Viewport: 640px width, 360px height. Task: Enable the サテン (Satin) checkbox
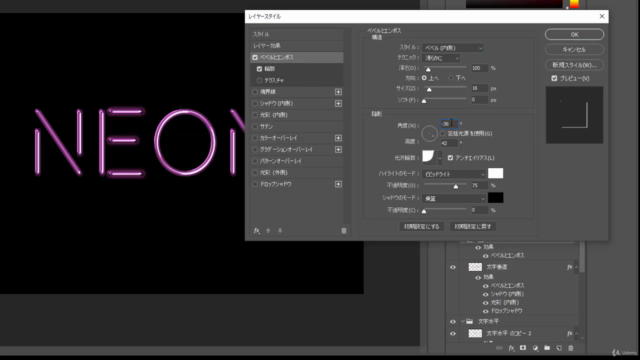tap(255, 127)
